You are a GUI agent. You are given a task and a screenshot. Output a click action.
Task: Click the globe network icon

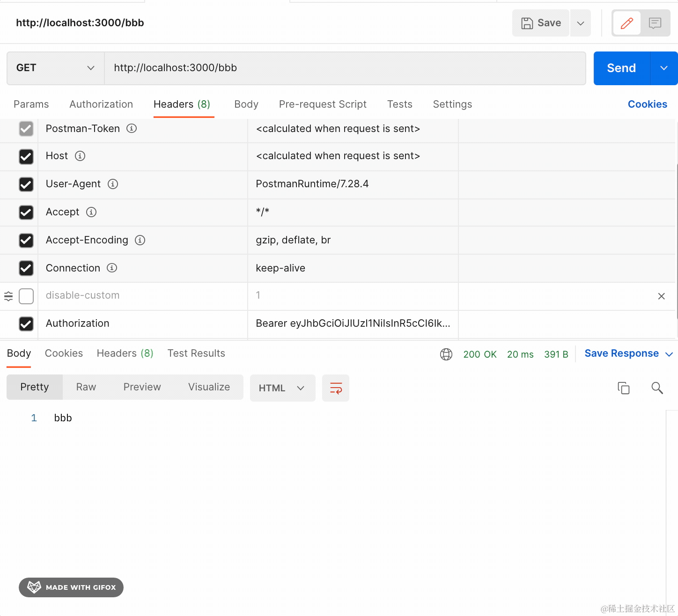pos(446,354)
